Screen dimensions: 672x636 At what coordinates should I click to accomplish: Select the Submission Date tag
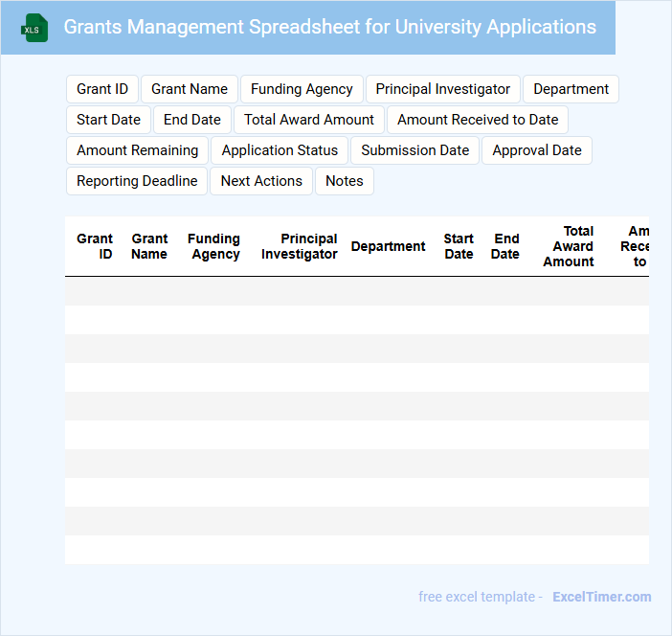tap(414, 150)
